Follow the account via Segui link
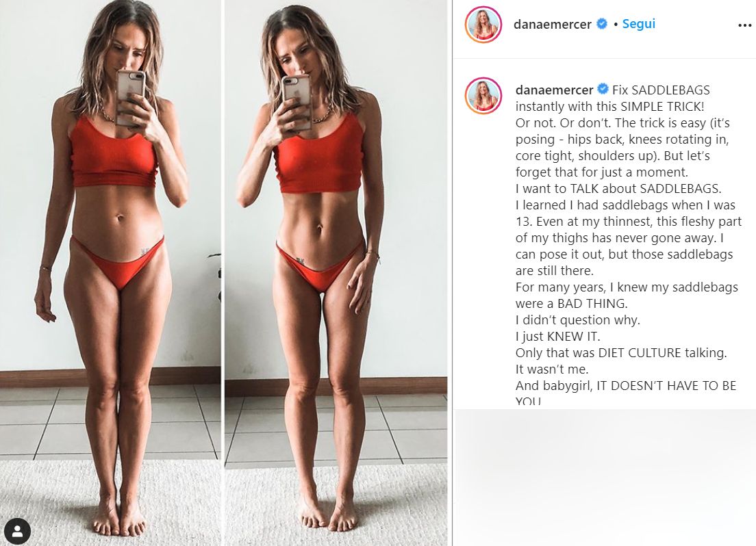756x546 pixels. (638, 24)
